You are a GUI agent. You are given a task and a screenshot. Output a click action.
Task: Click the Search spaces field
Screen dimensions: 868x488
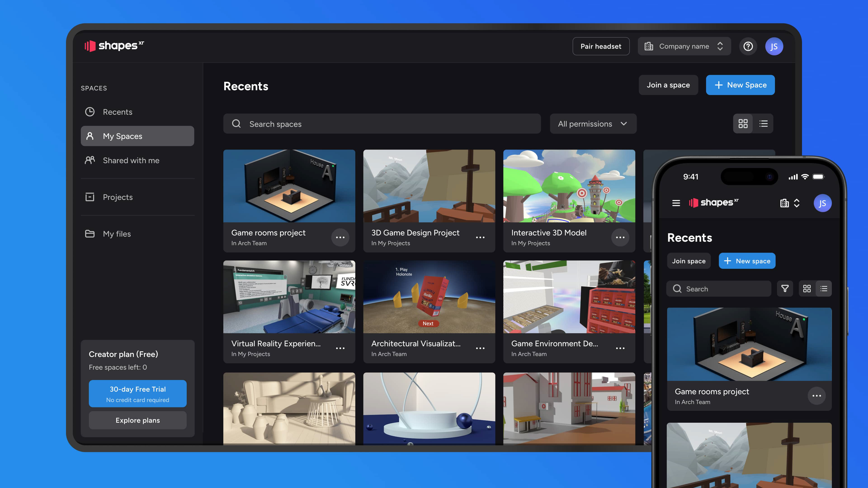click(x=382, y=124)
